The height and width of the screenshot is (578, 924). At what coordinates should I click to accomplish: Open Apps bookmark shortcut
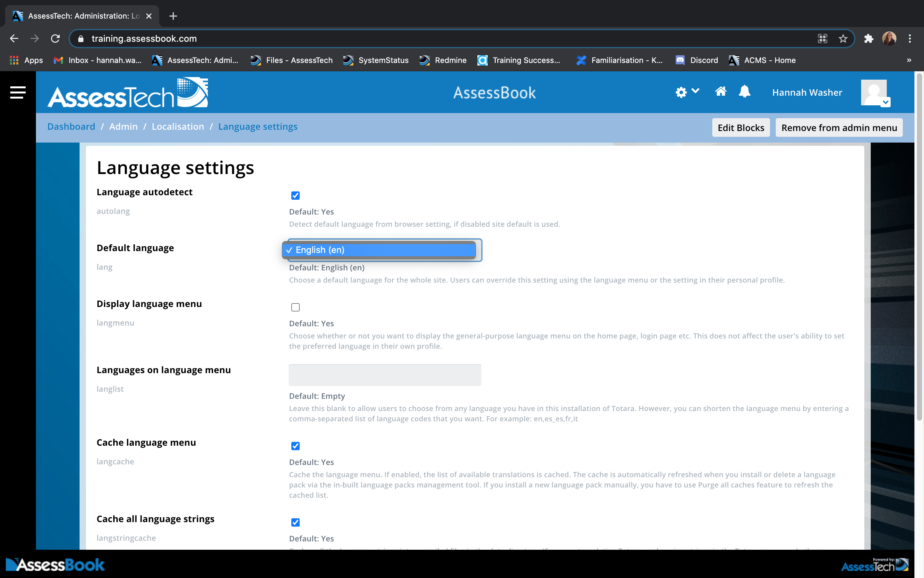(x=26, y=60)
